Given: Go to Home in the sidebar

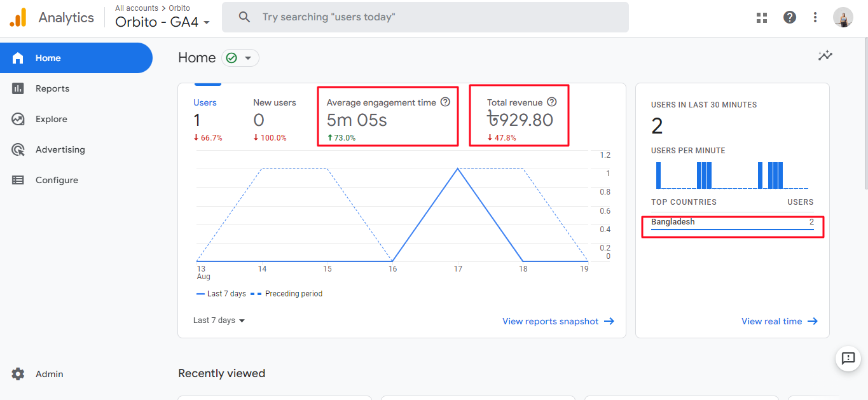Looking at the screenshot, I should point(76,58).
